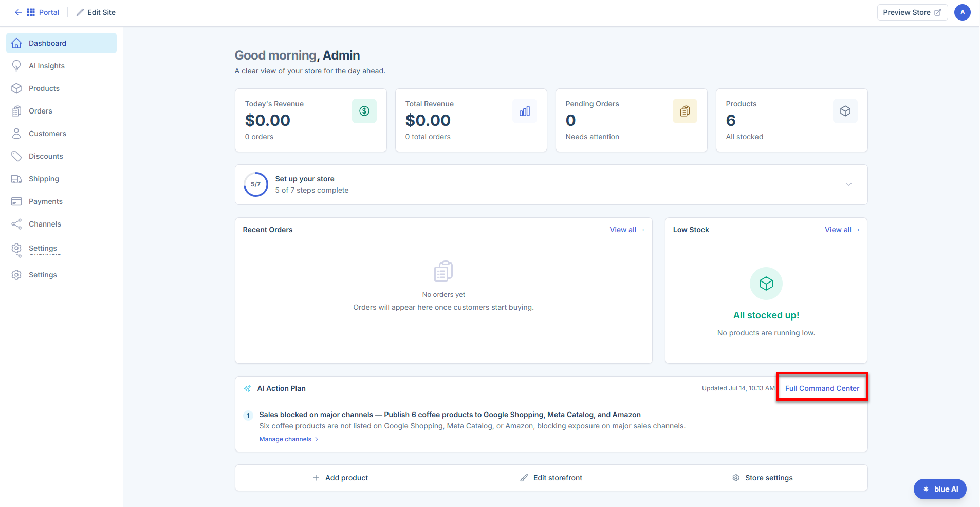Image resolution: width=980 pixels, height=507 pixels.
Task: Click the Add product button
Action: (340, 478)
